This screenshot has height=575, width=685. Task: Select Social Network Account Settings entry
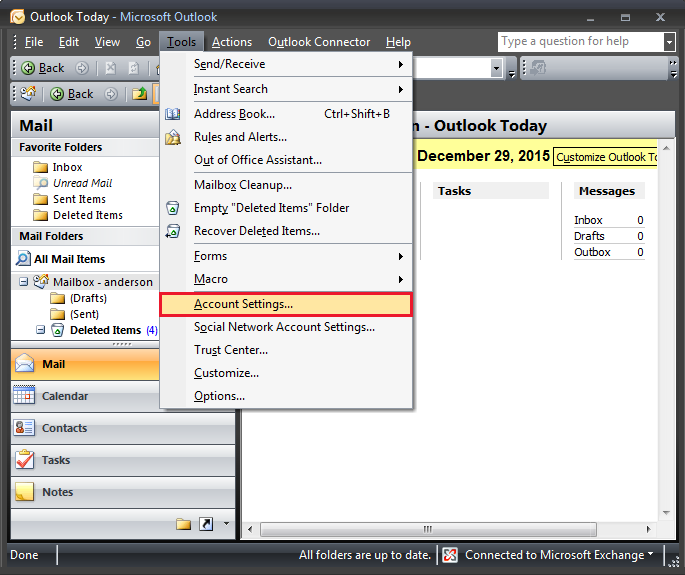(x=286, y=327)
